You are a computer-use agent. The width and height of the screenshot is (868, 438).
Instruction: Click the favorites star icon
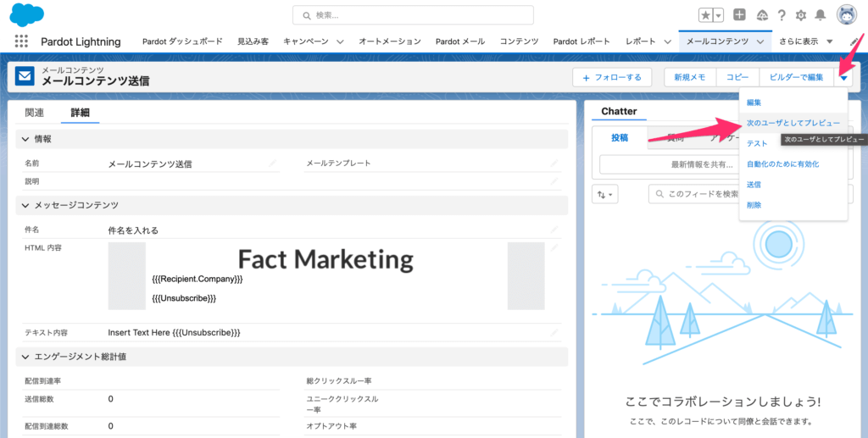tap(706, 15)
